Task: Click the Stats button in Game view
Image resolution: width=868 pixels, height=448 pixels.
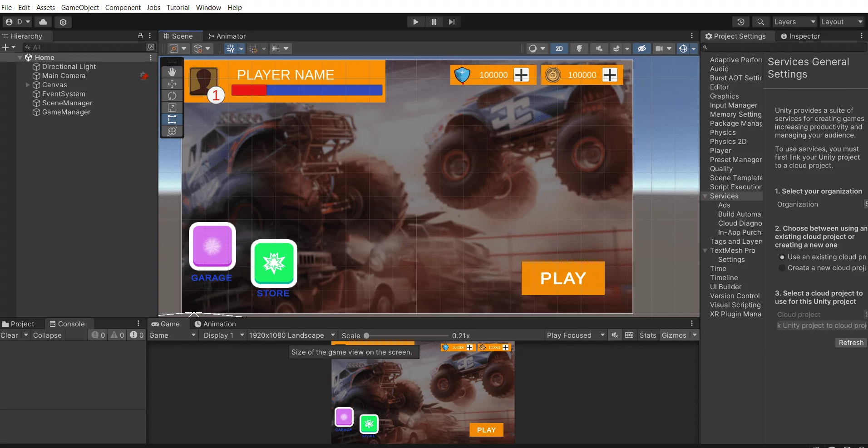Action: 647,335
